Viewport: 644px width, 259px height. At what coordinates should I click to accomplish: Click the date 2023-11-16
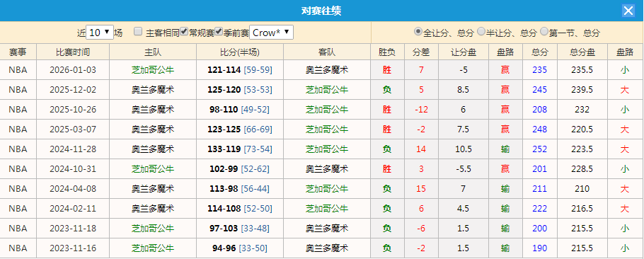pyautogui.click(x=73, y=248)
